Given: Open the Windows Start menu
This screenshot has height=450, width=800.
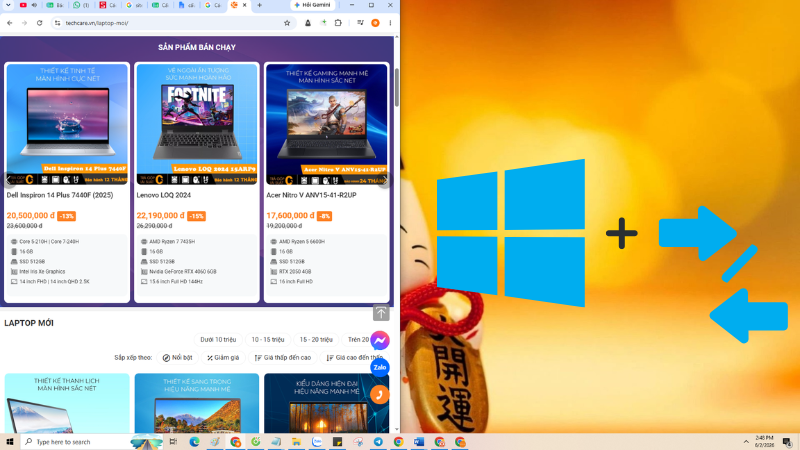Looking at the screenshot, I should [x=10, y=442].
